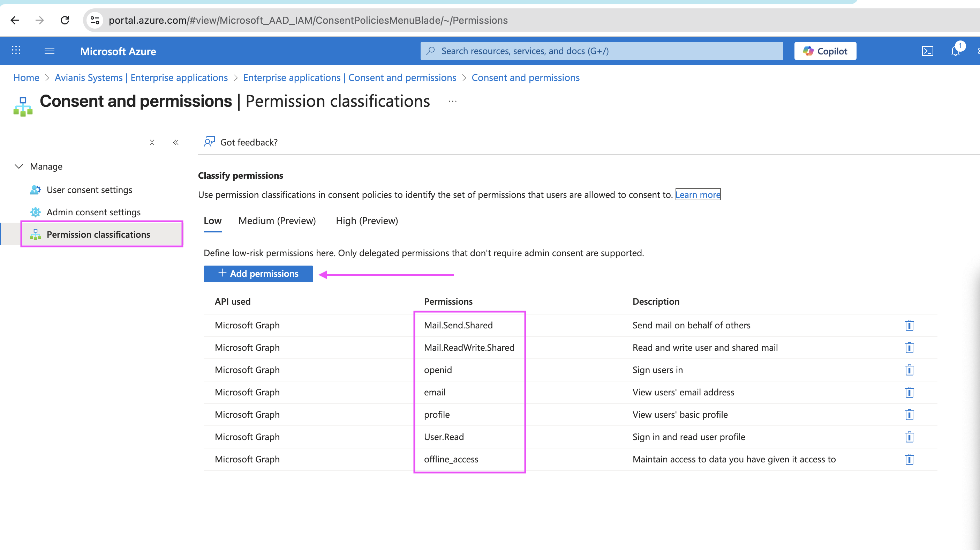This screenshot has width=980, height=550.
Task: Click 'Sign users in' description
Action: click(657, 370)
